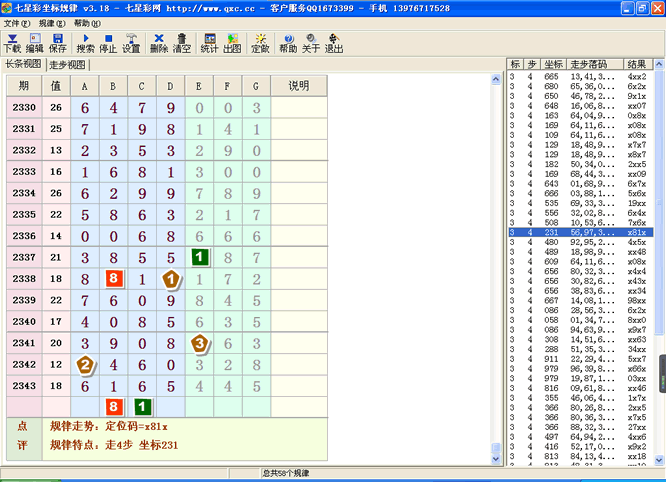The height and width of the screenshot is (482, 666).
Task: Click the 期 column header
Action: tap(24, 86)
